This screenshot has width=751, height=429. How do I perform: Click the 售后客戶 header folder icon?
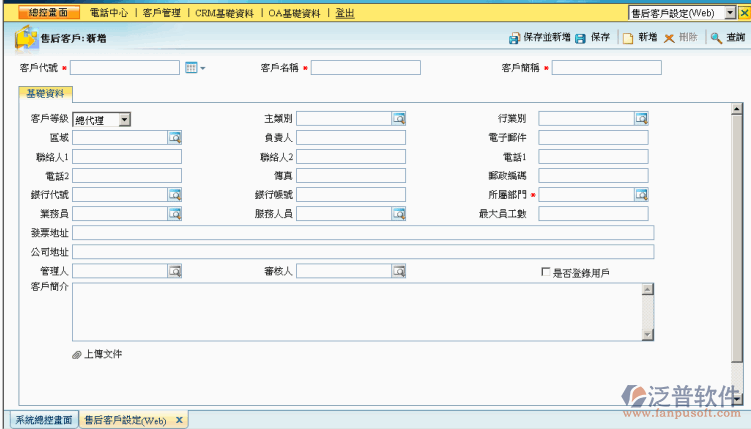26,38
